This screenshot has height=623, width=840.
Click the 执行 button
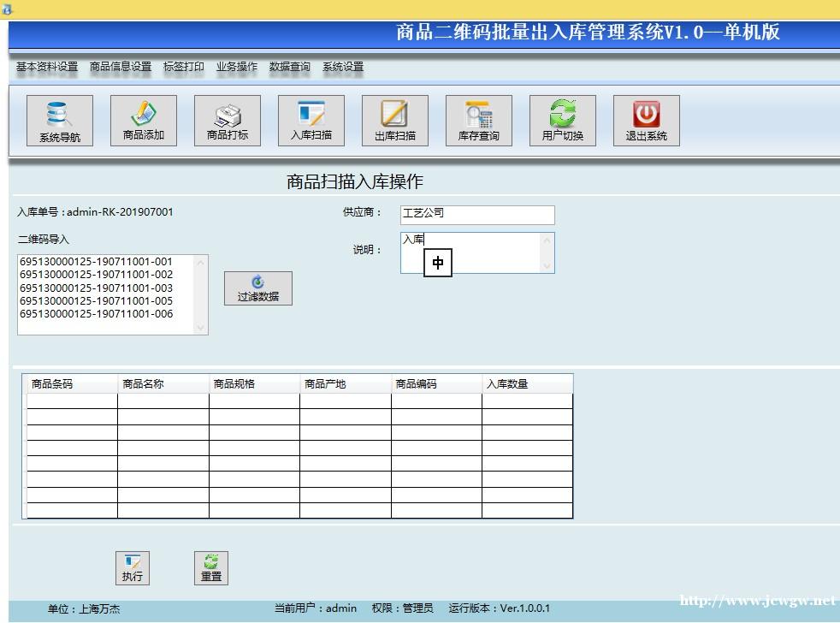[133, 567]
